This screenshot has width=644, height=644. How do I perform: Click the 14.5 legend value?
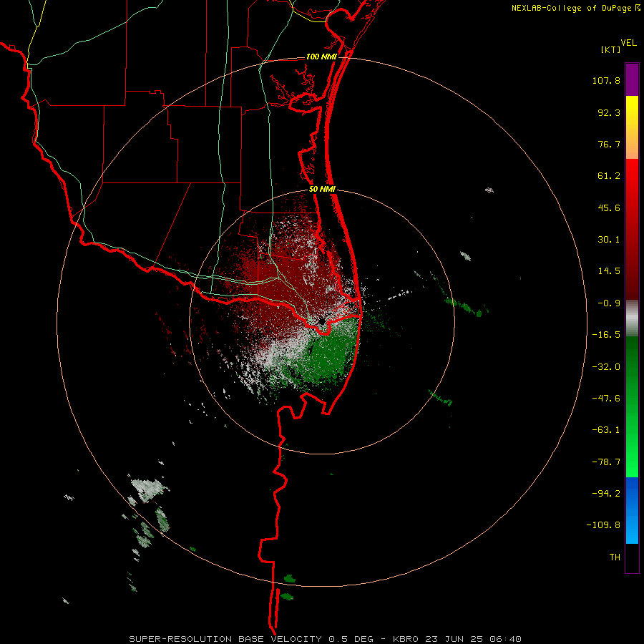pyautogui.click(x=609, y=271)
